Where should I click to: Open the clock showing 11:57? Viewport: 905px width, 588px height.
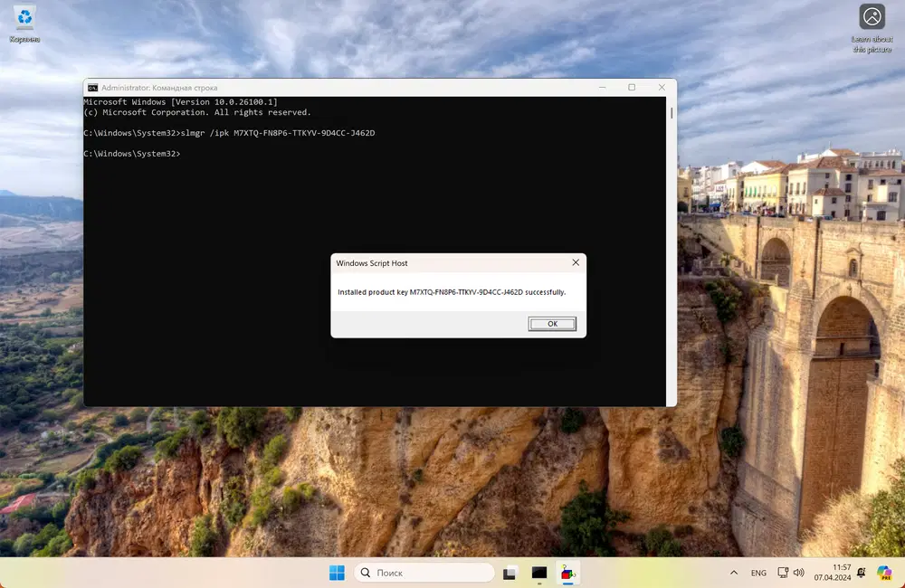(833, 573)
